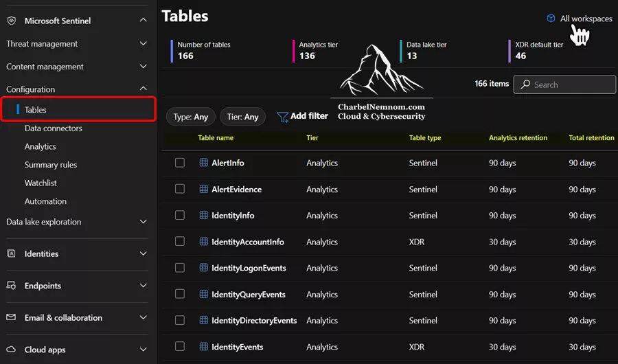
Task: Click the Email & collaboration envelope icon
Action: tap(12, 317)
